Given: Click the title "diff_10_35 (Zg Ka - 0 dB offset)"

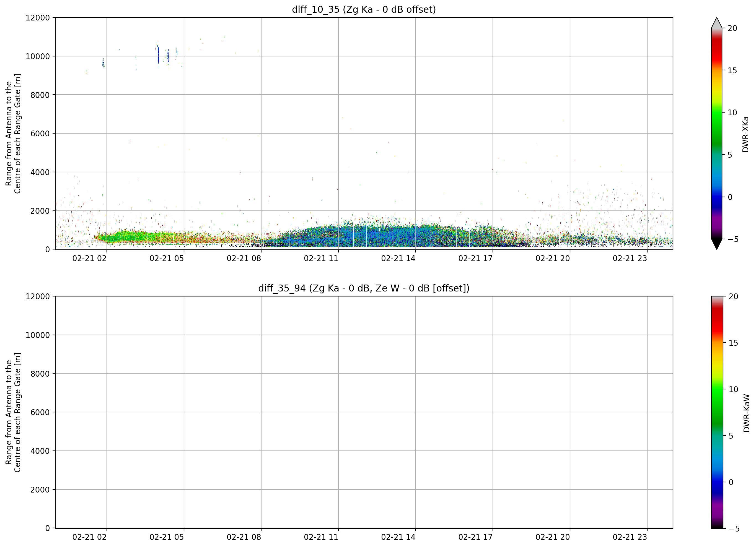Looking at the screenshot, I should pos(364,9).
